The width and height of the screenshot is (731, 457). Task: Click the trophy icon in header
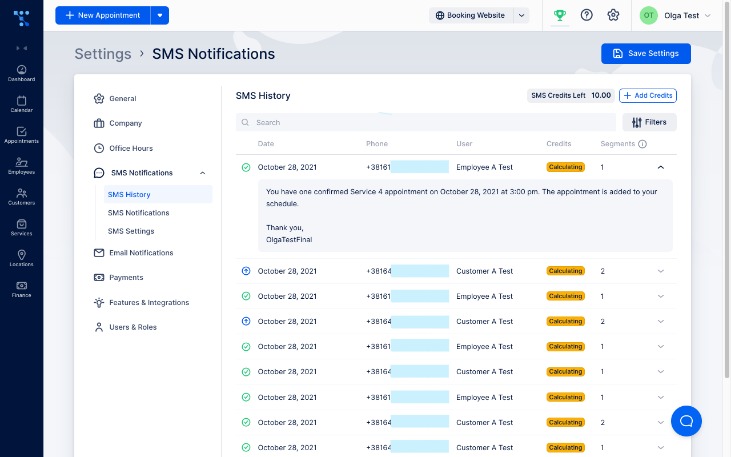pyautogui.click(x=560, y=15)
